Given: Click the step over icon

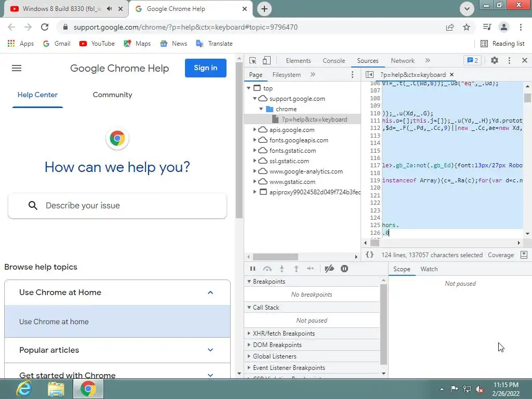Looking at the screenshot, I should tap(268, 269).
